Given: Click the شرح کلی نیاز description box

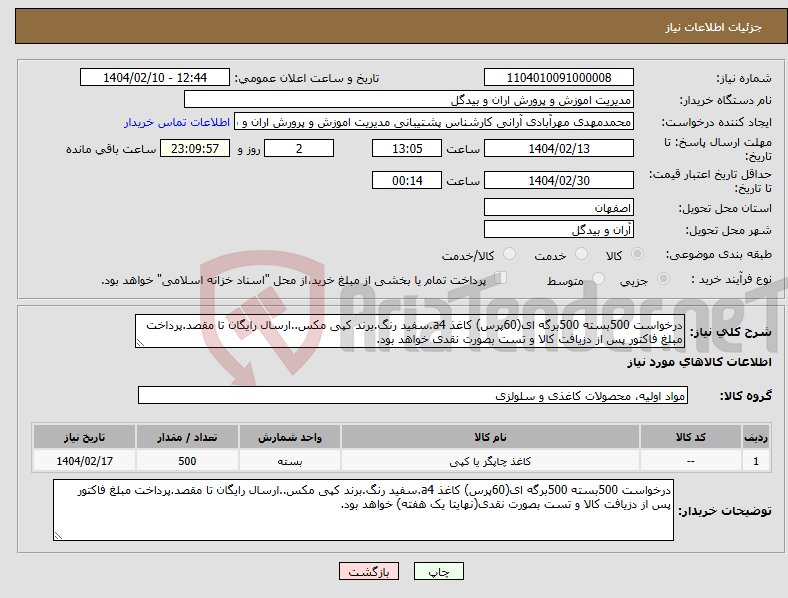Looking at the screenshot, I should point(410,332).
